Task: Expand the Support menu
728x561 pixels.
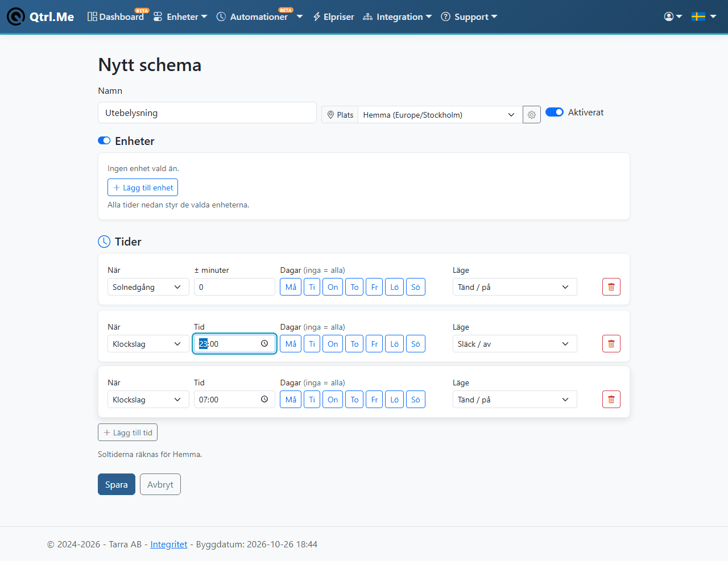Action: (469, 16)
